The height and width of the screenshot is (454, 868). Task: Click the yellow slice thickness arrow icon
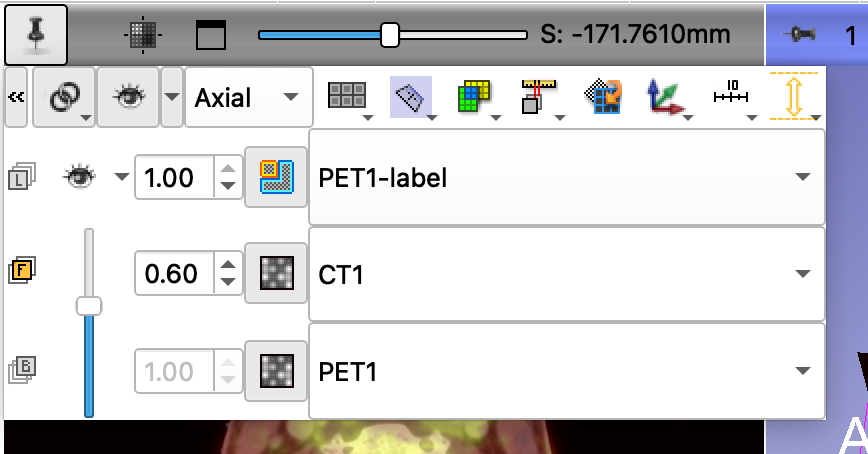(795, 97)
